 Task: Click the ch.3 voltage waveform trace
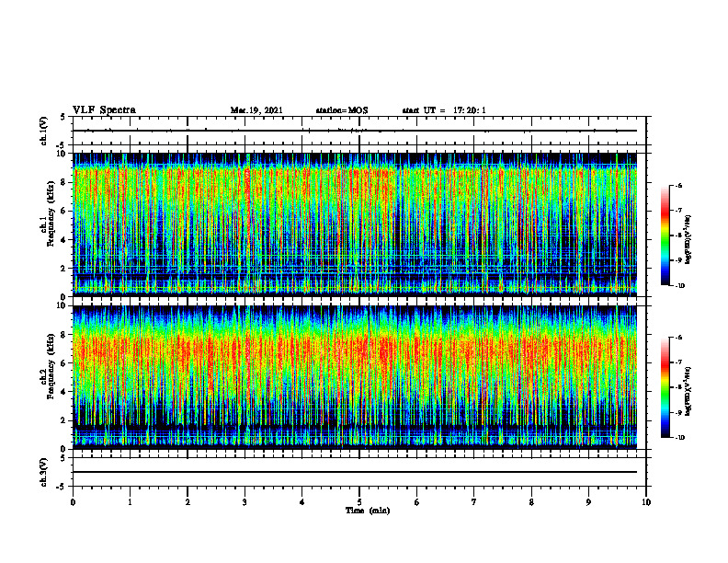coord(355,472)
